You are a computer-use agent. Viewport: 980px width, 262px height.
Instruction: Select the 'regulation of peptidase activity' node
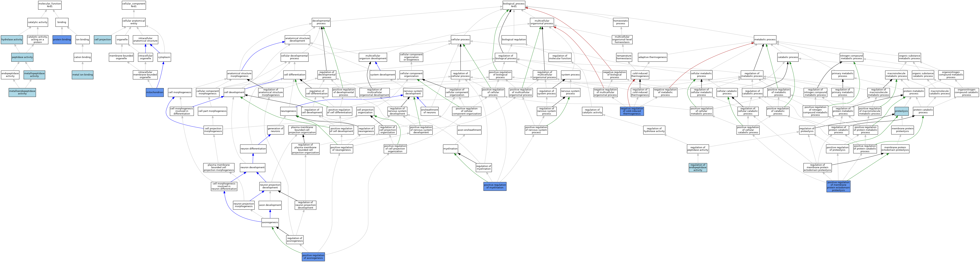click(698, 149)
